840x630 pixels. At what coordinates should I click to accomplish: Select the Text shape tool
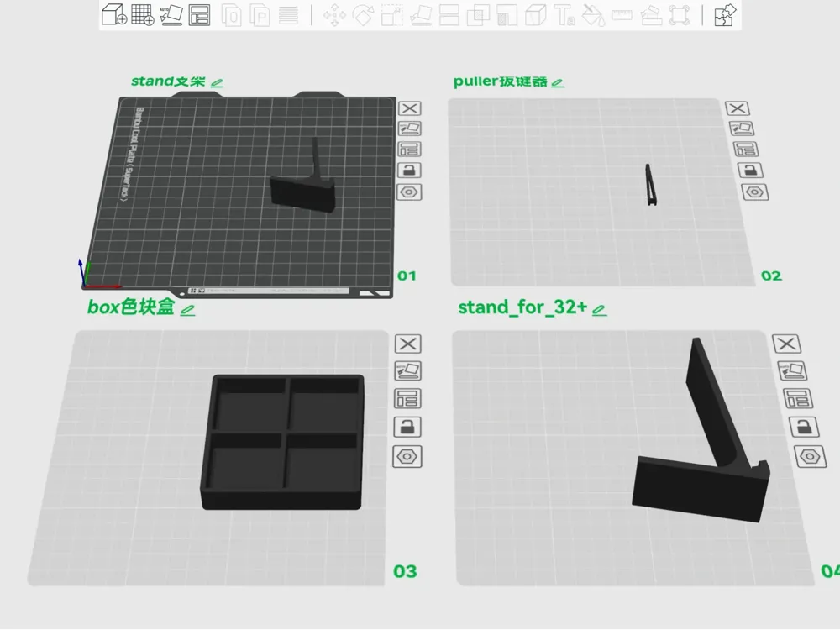tap(564, 15)
